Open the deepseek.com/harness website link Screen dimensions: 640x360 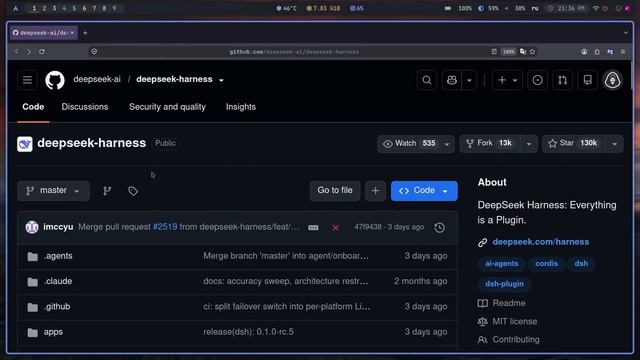(540, 242)
